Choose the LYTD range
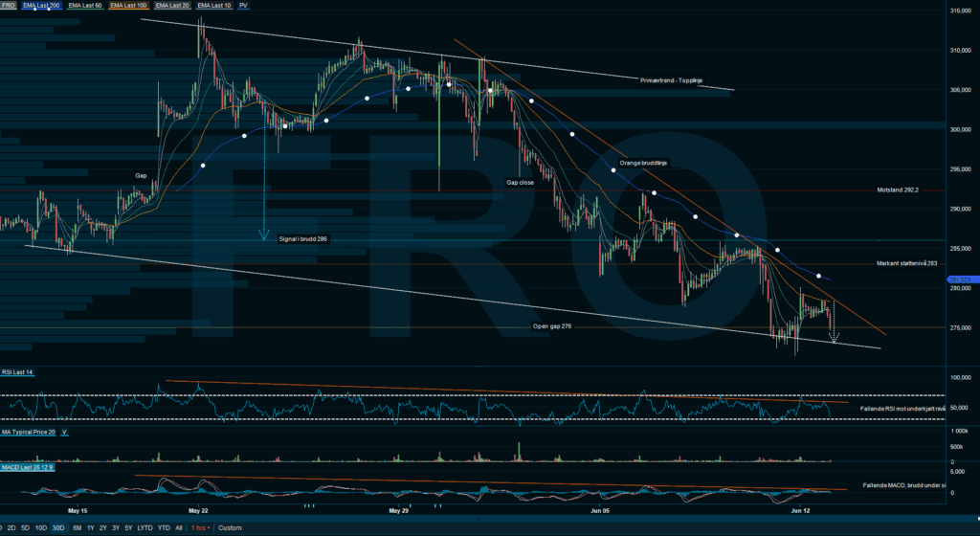 145,528
